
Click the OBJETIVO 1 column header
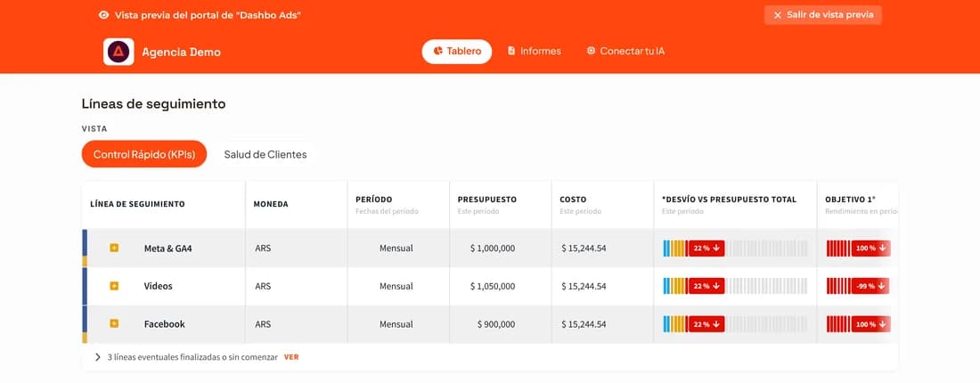click(x=850, y=200)
